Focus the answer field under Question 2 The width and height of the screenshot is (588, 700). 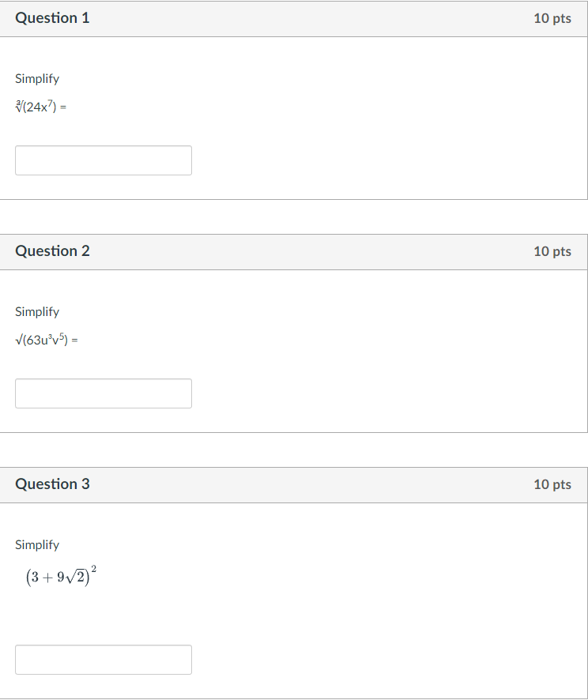tap(103, 393)
